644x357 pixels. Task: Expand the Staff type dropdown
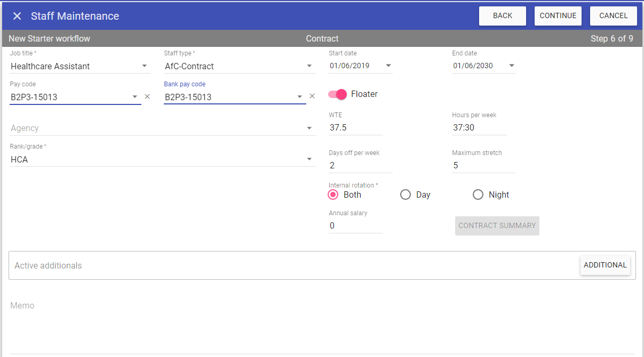pyautogui.click(x=309, y=66)
